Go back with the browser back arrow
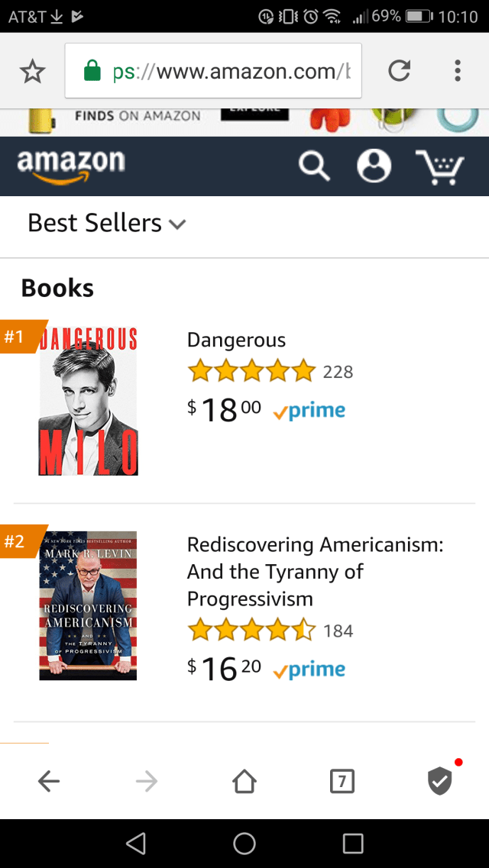489x868 pixels. click(x=49, y=780)
